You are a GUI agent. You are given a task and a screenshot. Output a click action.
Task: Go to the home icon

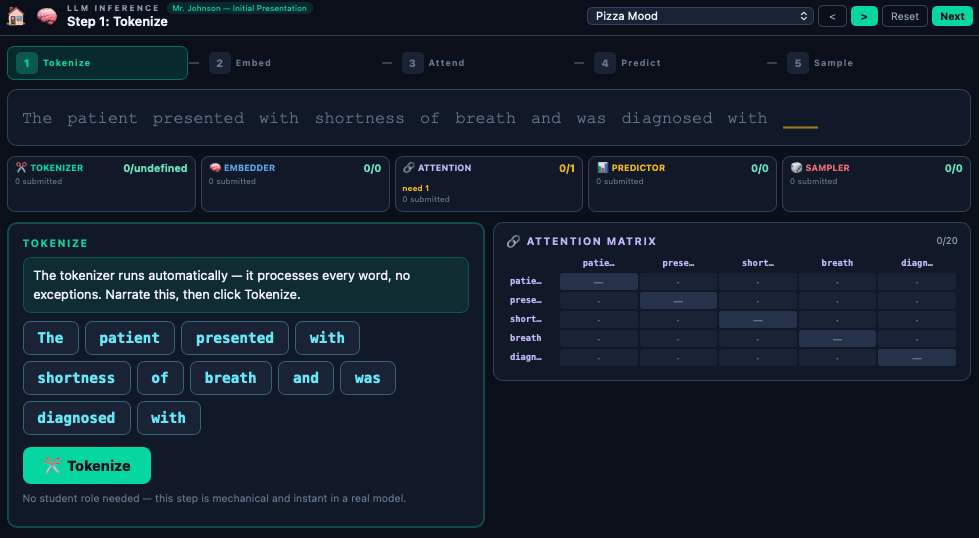point(16,16)
